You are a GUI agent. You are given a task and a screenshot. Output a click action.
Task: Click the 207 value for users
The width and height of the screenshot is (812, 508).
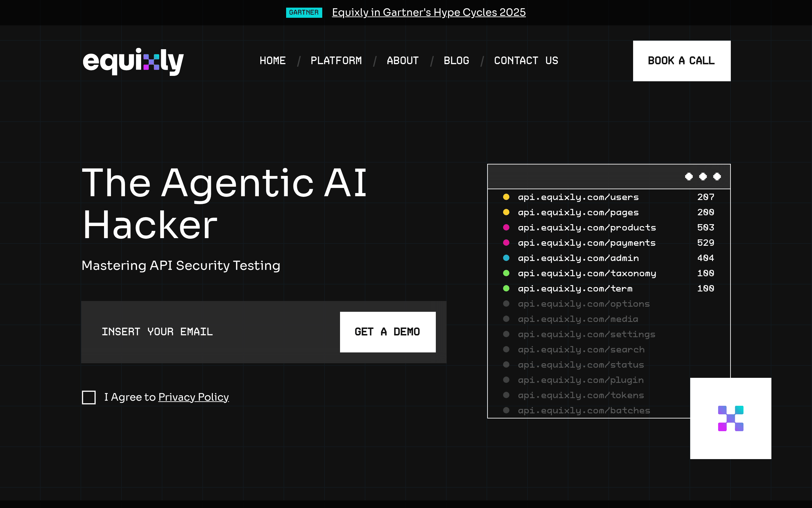(x=706, y=197)
